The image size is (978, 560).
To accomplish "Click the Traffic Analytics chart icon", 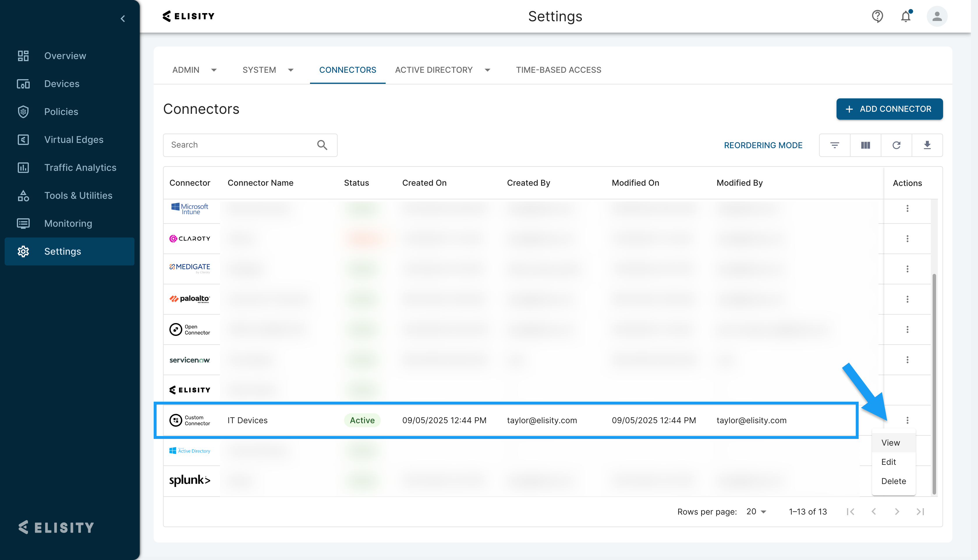I will pos(23,168).
